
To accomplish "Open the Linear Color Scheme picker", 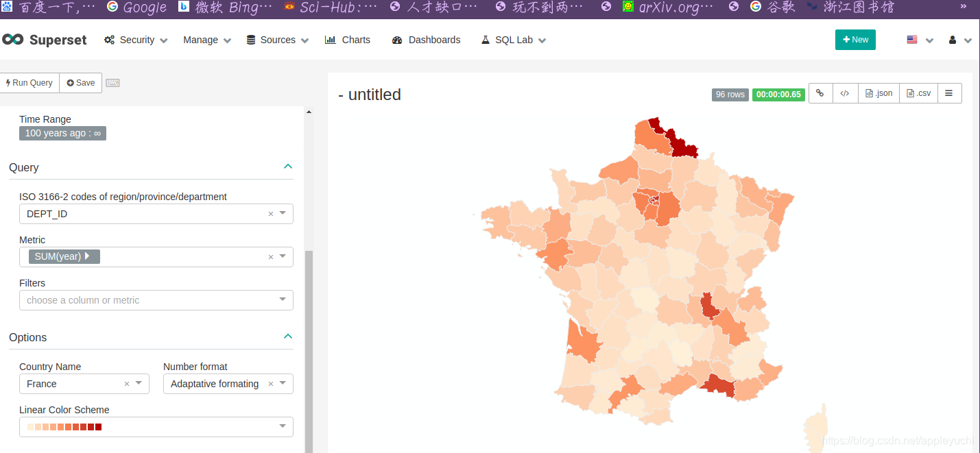I will 156,426.
